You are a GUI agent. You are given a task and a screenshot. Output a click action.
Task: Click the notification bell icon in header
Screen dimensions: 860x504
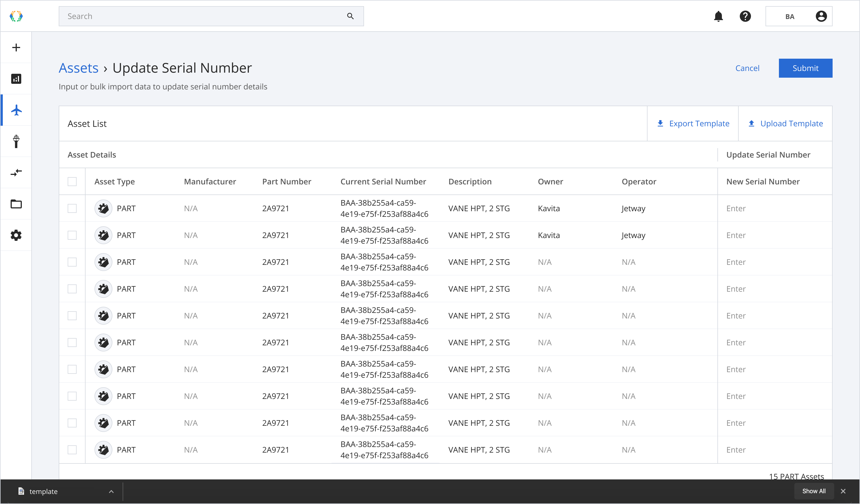click(718, 16)
